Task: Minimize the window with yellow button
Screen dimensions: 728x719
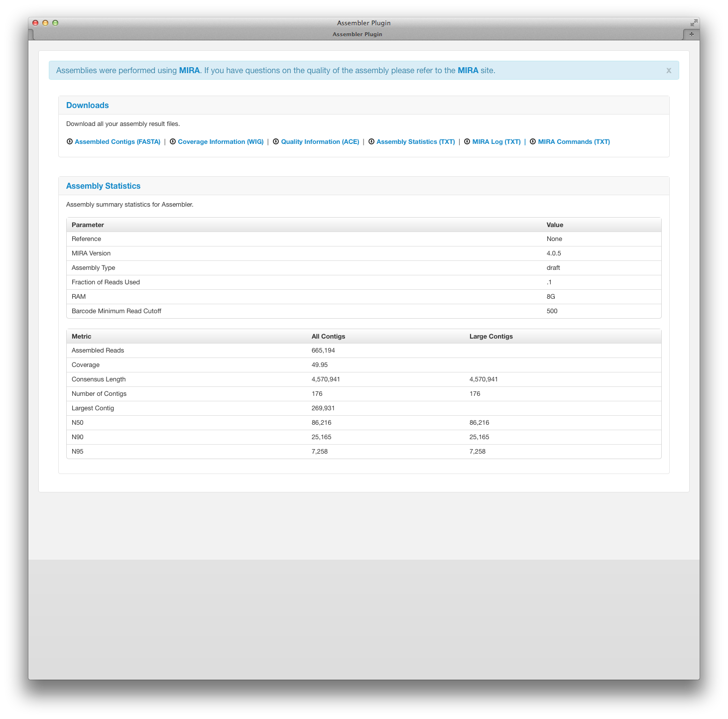Action: pos(45,23)
